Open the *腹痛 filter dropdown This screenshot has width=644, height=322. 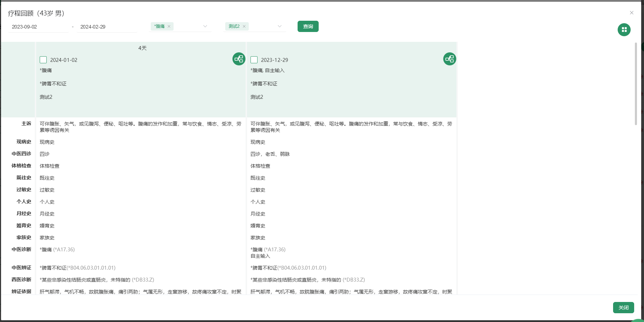click(205, 26)
